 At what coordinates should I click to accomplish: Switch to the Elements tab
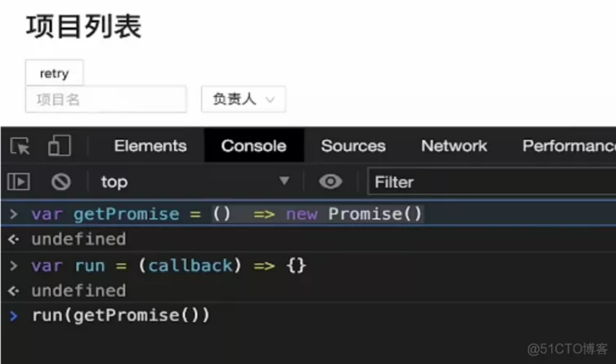click(x=150, y=146)
